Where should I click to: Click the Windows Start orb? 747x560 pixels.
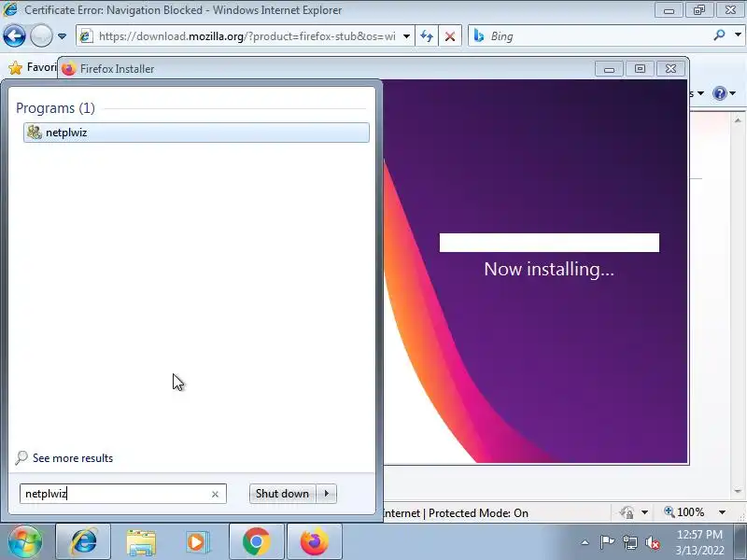pos(25,542)
